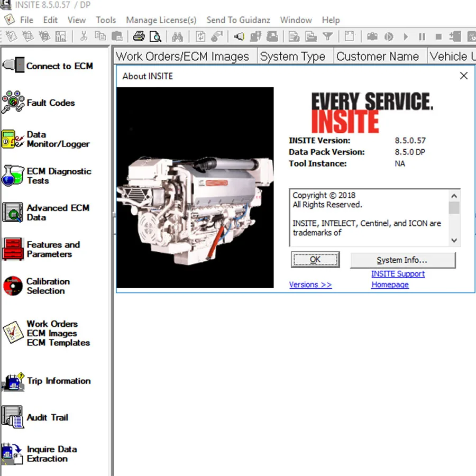476x476 pixels.
Task: Open Connect to ECM in sidebar
Action: pyautogui.click(x=48, y=66)
